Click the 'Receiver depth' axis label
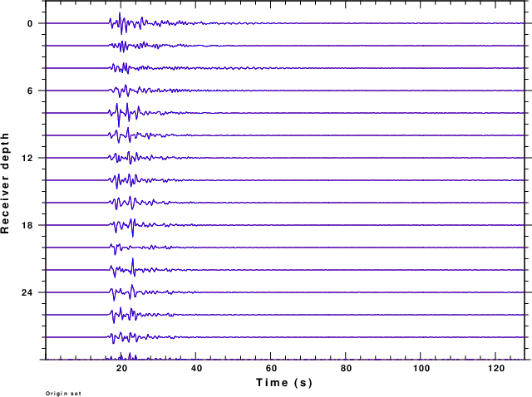 (5, 184)
